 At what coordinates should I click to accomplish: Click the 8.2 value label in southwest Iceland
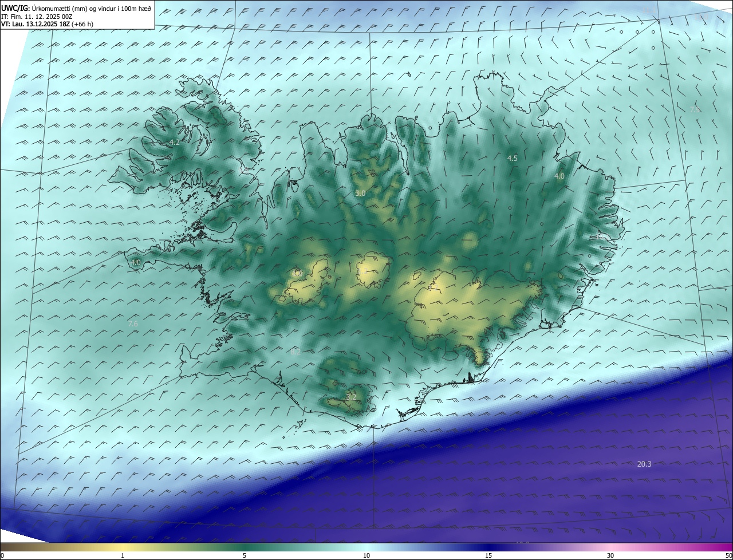295,352
